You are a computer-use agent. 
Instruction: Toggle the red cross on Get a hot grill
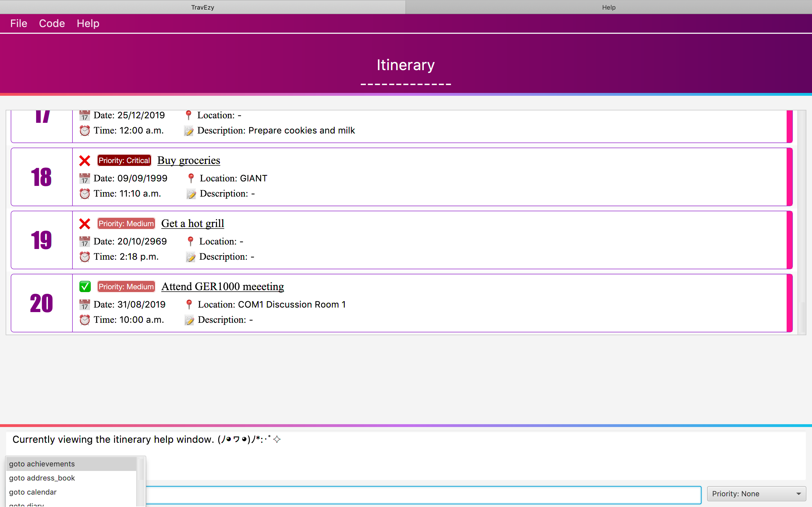[85, 224]
